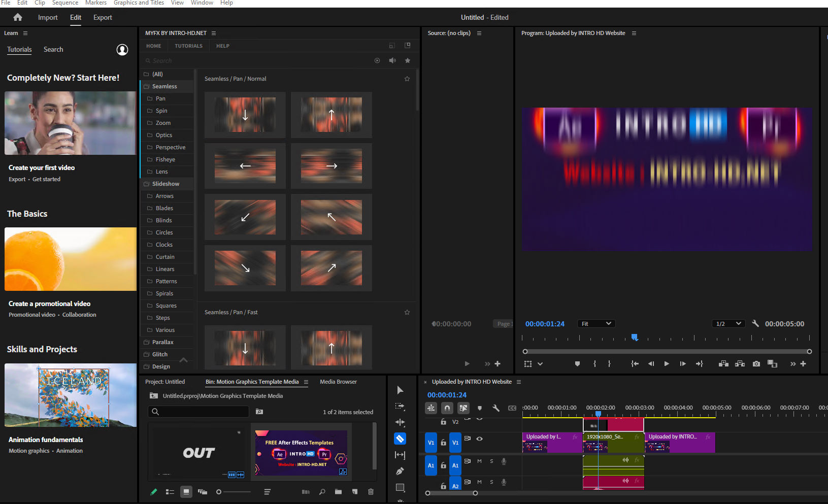Click the Export Frame camera icon

point(756,364)
